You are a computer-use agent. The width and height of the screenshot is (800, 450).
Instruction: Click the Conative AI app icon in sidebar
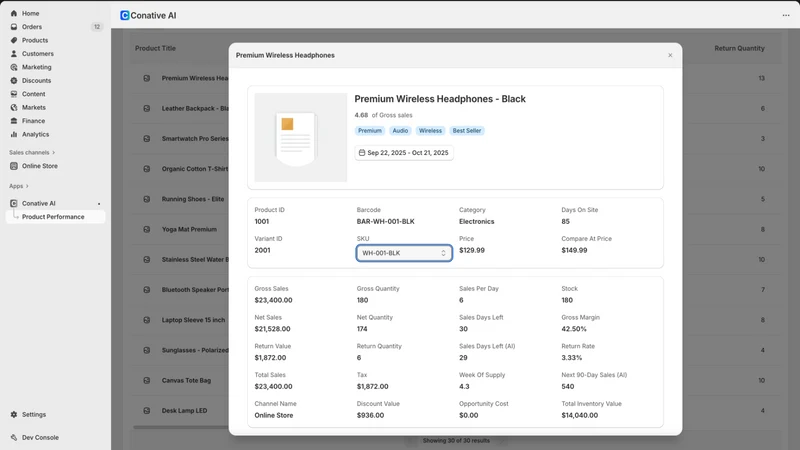tap(14, 203)
